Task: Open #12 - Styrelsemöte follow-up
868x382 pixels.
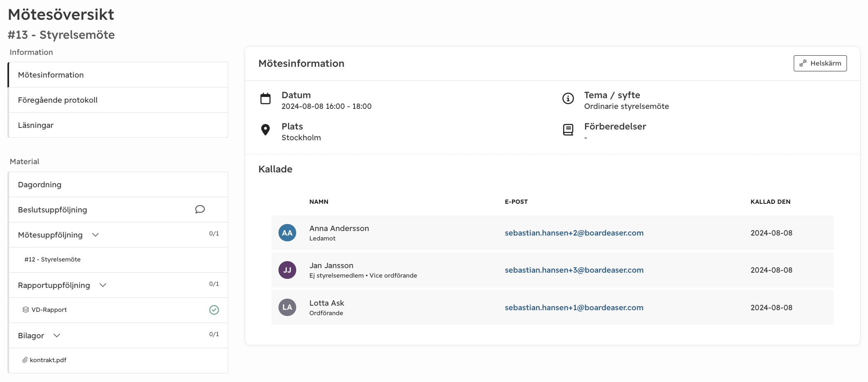Action: tap(118, 260)
